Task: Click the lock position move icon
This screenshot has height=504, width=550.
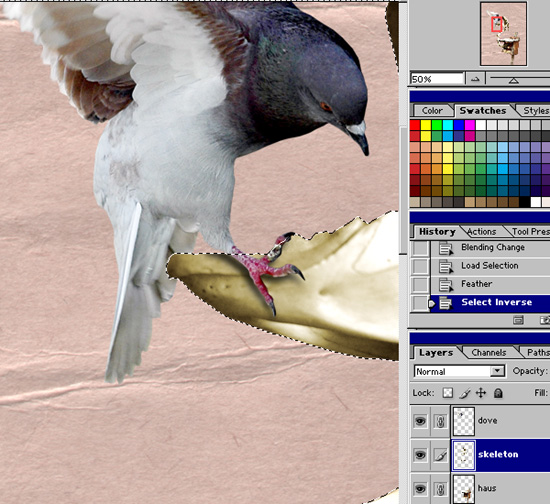Action: (481, 393)
